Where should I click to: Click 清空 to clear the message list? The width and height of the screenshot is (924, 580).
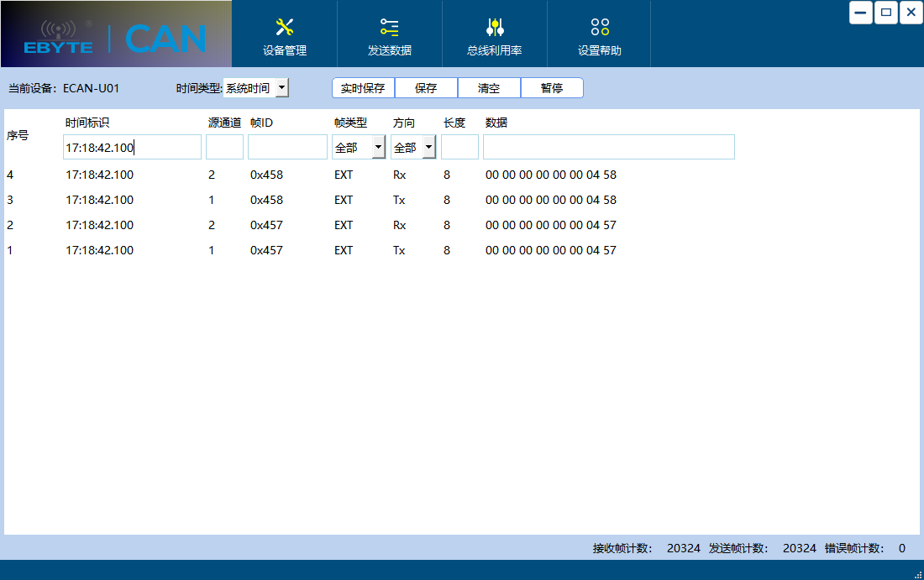(x=489, y=87)
